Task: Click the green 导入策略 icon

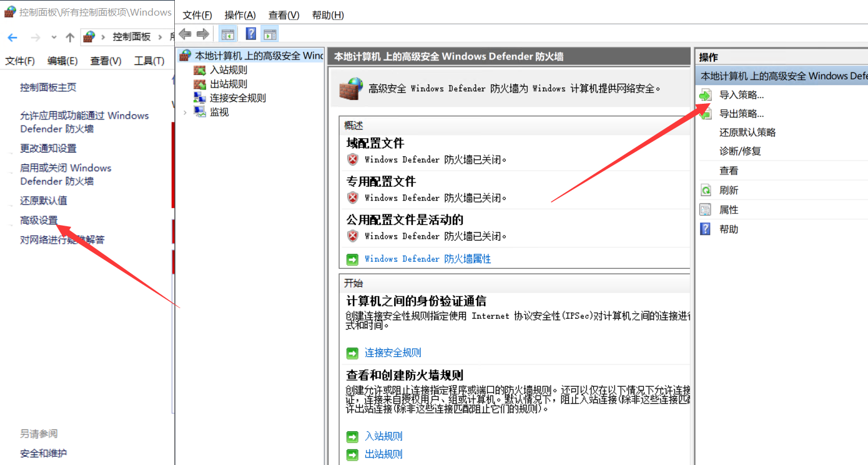Action: pos(706,95)
